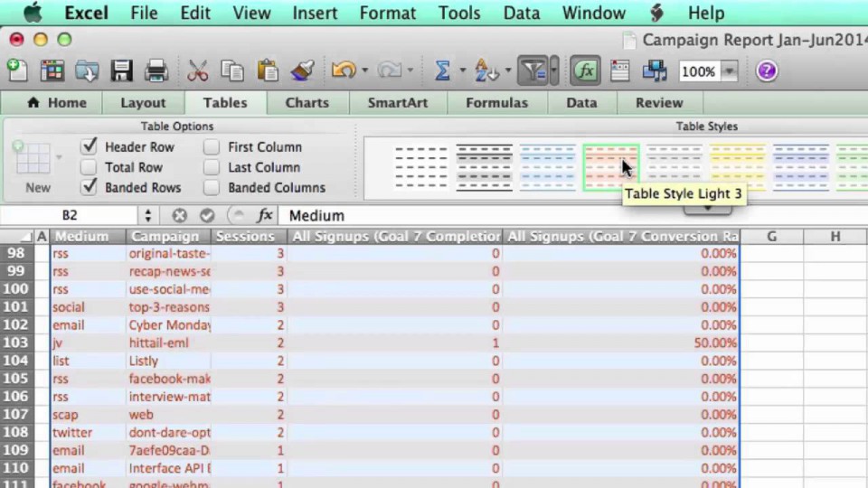Enable the First Column checkbox
Screen dimensions: 868x488
211,146
